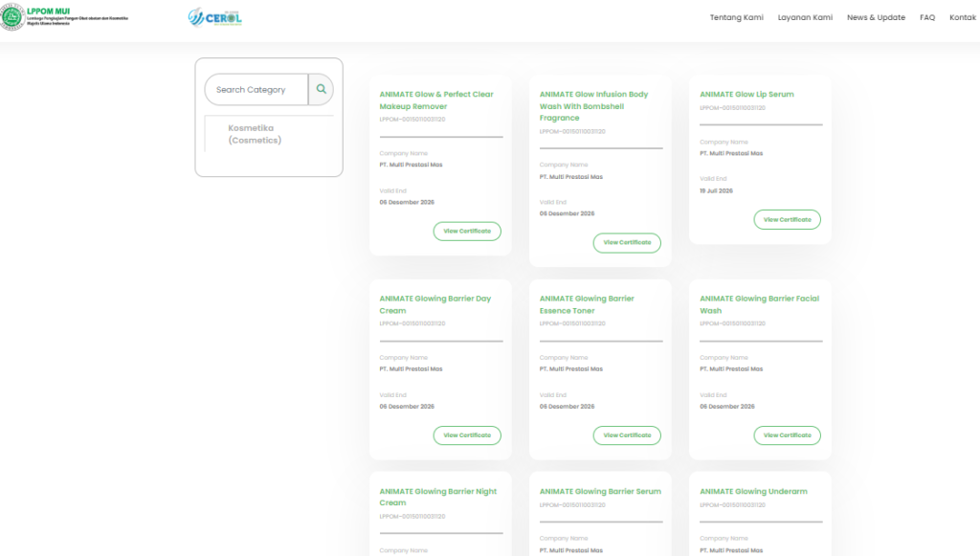Click Valid End date on Body Wash card
980x556 pixels.
[567, 213]
